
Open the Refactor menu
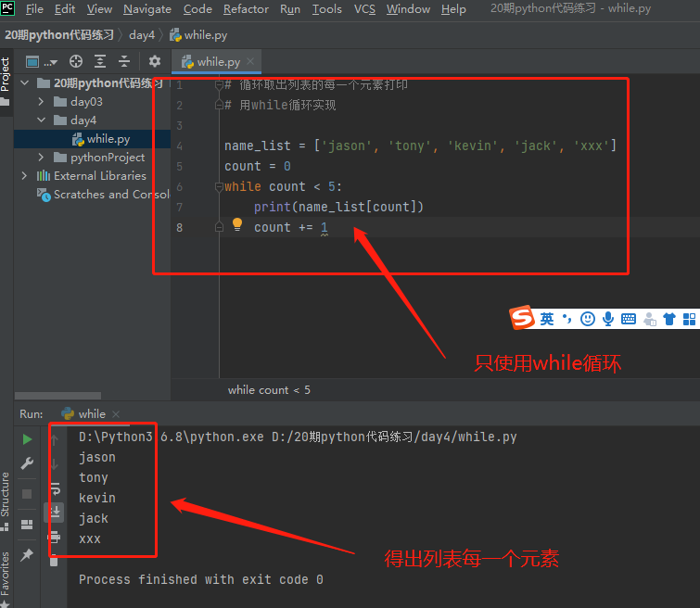(x=246, y=9)
